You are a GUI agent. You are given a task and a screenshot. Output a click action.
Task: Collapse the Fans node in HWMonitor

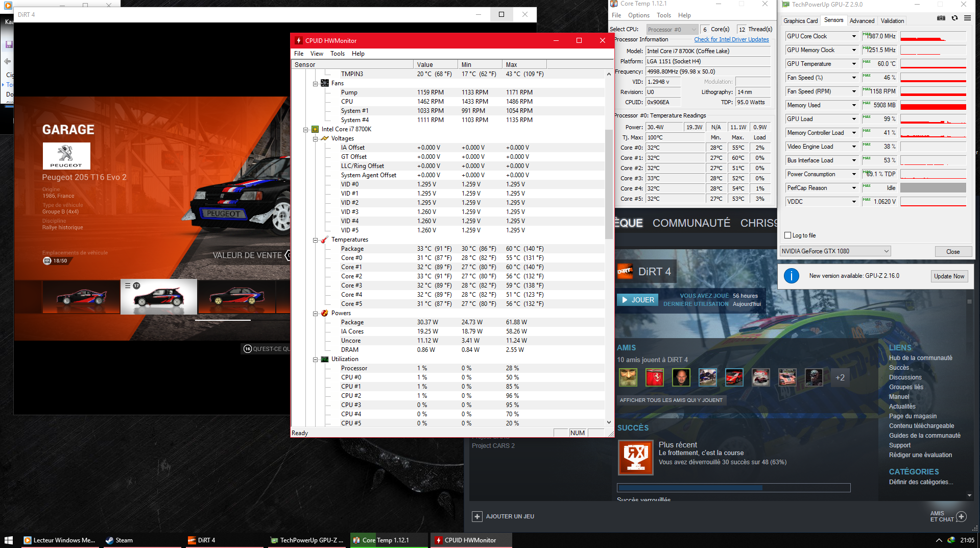tap(316, 84)
